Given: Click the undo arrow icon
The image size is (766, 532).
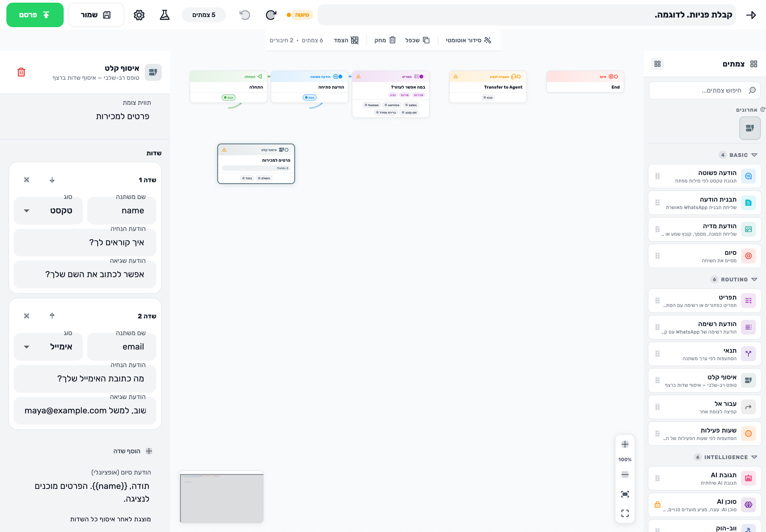Looking at the screenshot, I should pos(245,15).
